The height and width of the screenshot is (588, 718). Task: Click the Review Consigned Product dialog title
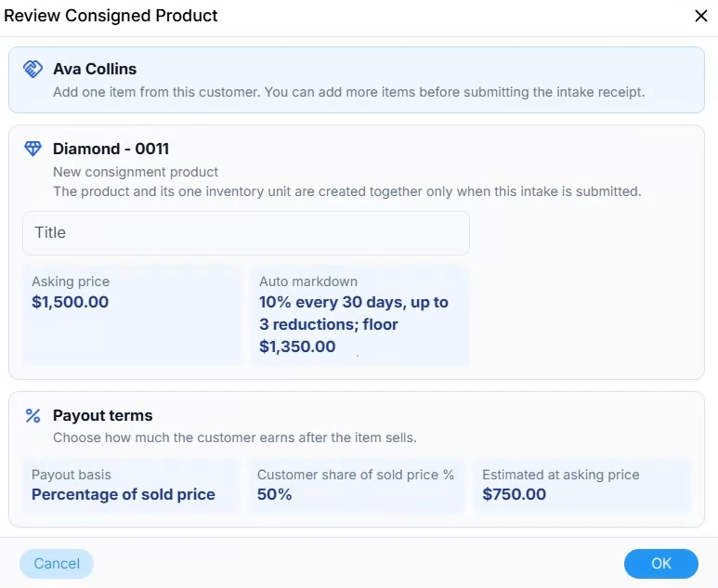pos(111,16)
